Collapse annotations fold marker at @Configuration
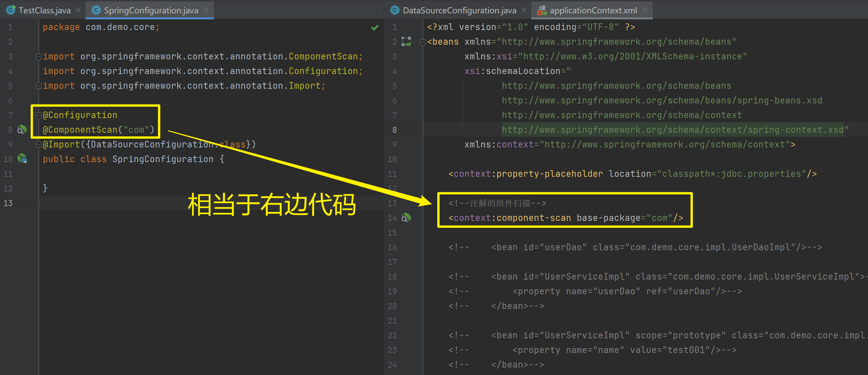This screenshot has width=868, height=375. 38,115
